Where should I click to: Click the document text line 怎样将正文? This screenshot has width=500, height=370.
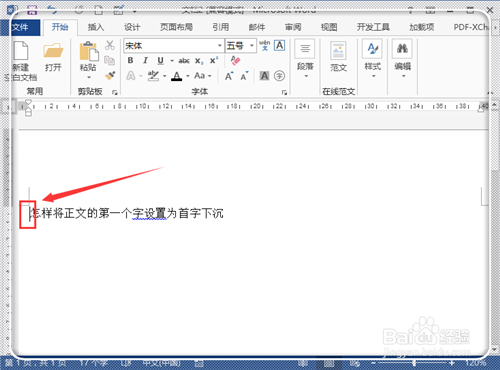[x=127, y=213]
